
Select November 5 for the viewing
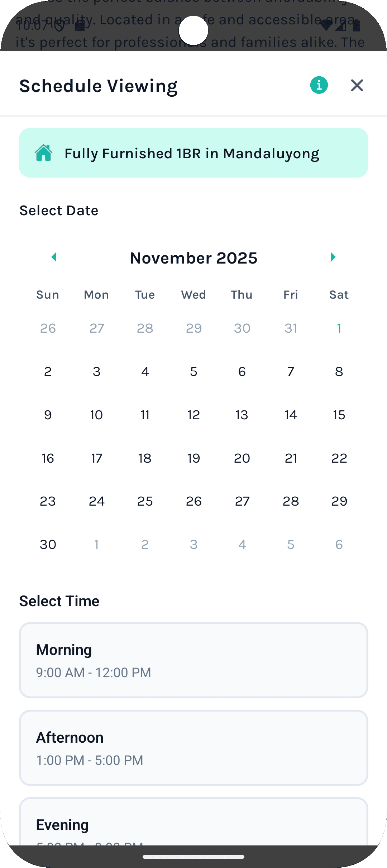[193, 371]
